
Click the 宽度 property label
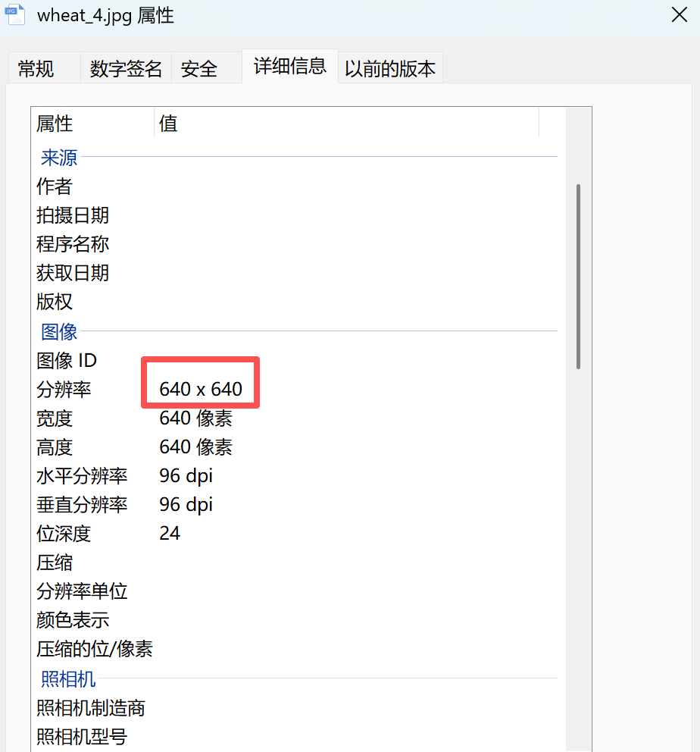point(54,418)
